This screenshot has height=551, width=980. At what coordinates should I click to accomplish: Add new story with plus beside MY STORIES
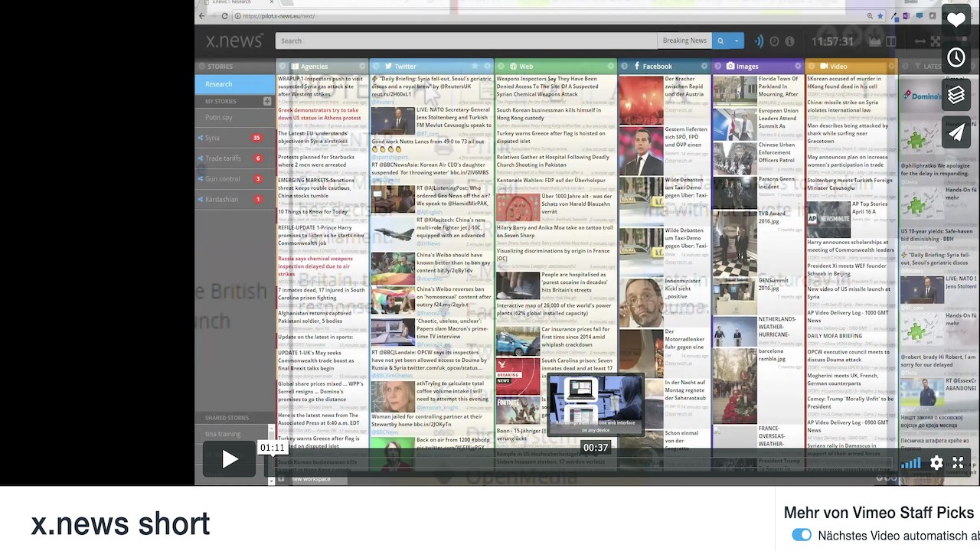click(x=267, y=101)
